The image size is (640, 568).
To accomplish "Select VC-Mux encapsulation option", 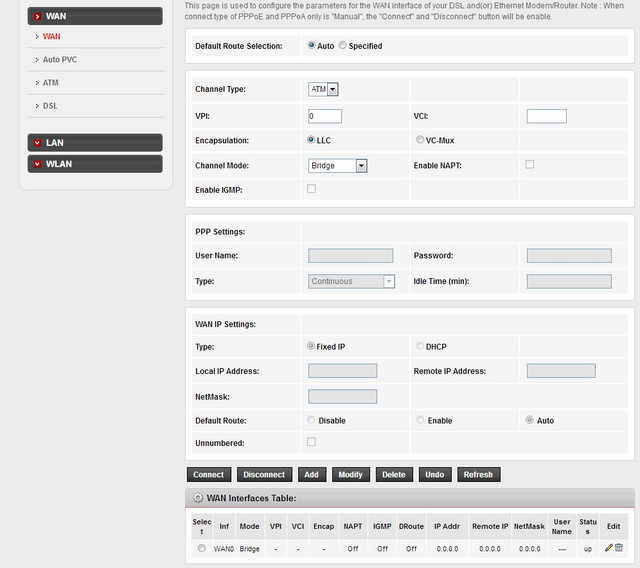I will (x=419, y=140).
